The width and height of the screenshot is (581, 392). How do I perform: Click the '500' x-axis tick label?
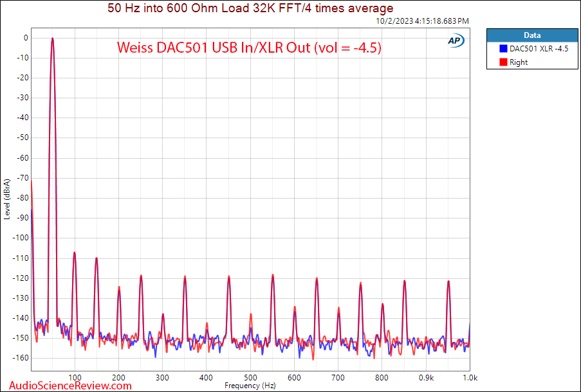[250, 378]
